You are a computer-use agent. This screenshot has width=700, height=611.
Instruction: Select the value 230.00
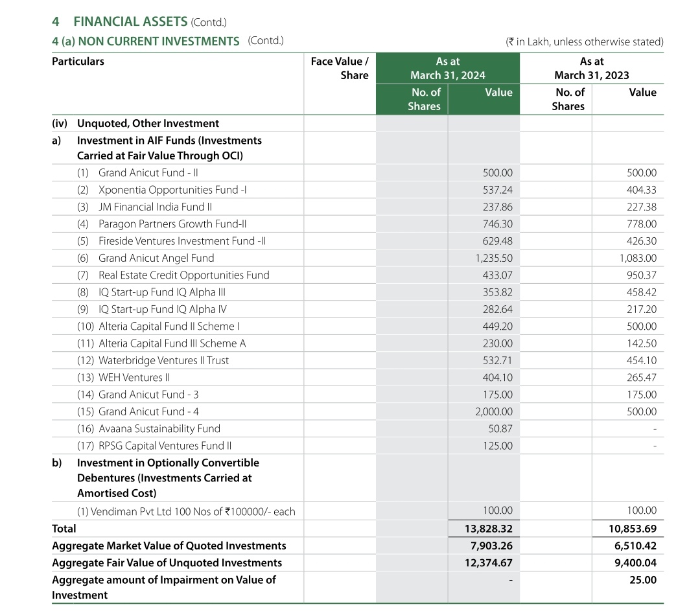click(497, 343)
